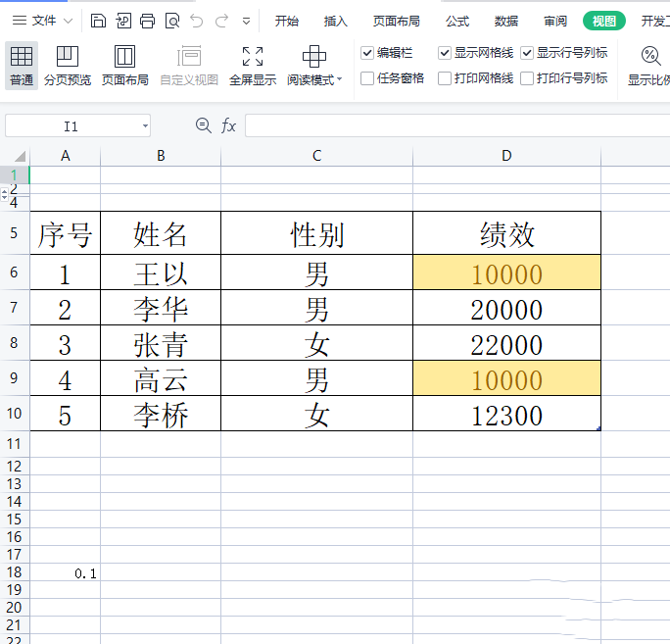Enter 全屏显示 mode
Screen dimensions: 670x644
tap(253, 66)
